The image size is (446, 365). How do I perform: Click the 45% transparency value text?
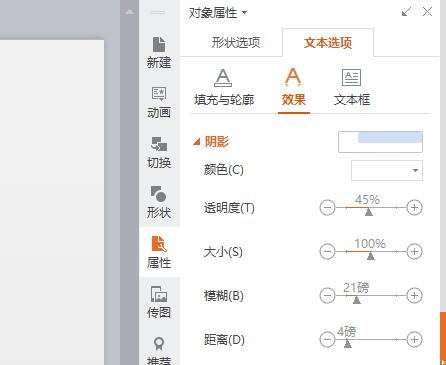(x=367, y=200)
